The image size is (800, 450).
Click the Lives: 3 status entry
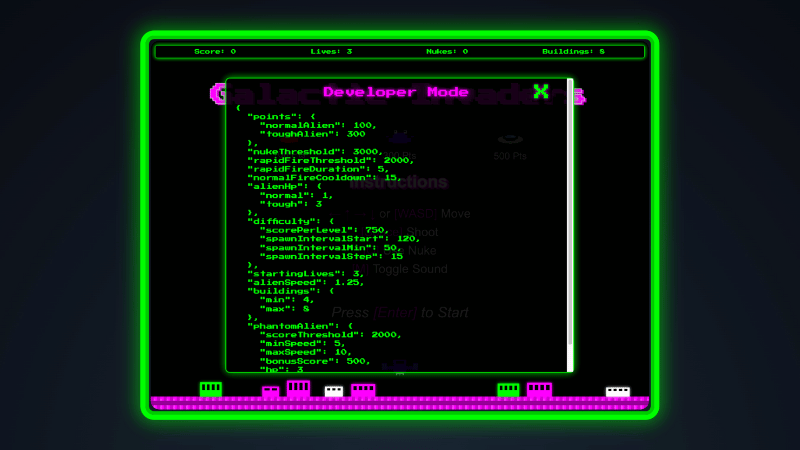point(331,52)
